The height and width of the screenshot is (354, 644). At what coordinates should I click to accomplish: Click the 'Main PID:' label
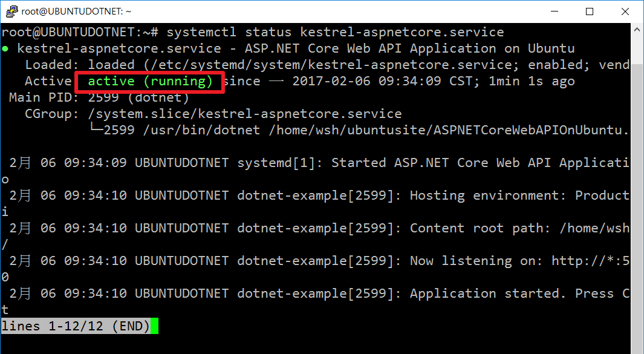(44, 98)
